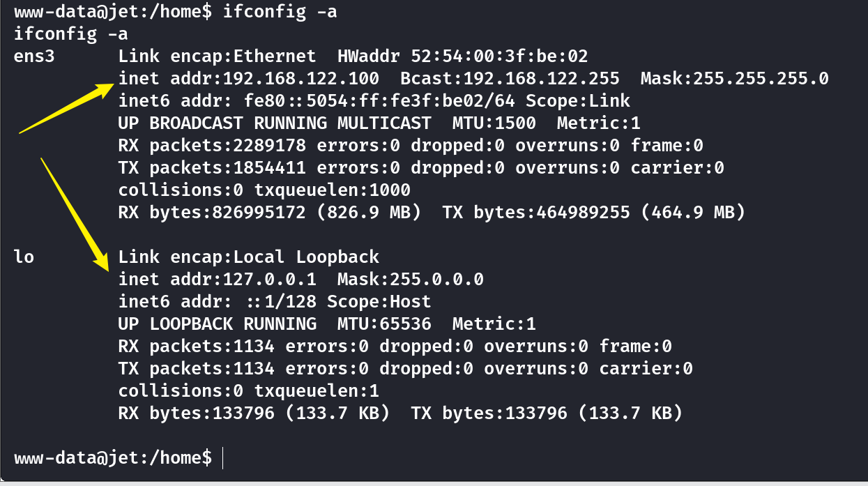Click the Mask:255.255.255.0 value
Image resolution: width=868 pixels, height=486 pixels.
(735, 78)
